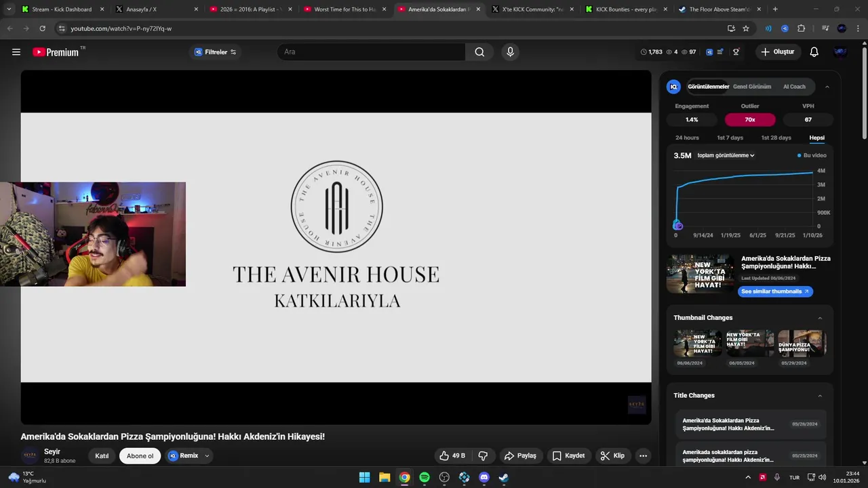This screenshot has height=488, width=868.
Task: Open Chrome tab search dropdown
Action: (x=9, y=9)
